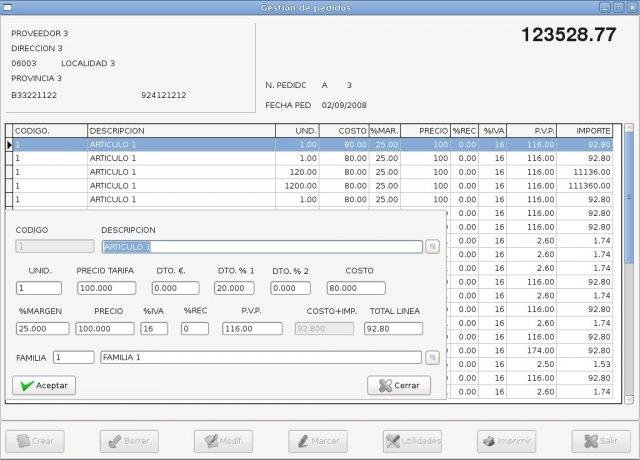Click the Imprimir button with printer icon

[507, 441]
